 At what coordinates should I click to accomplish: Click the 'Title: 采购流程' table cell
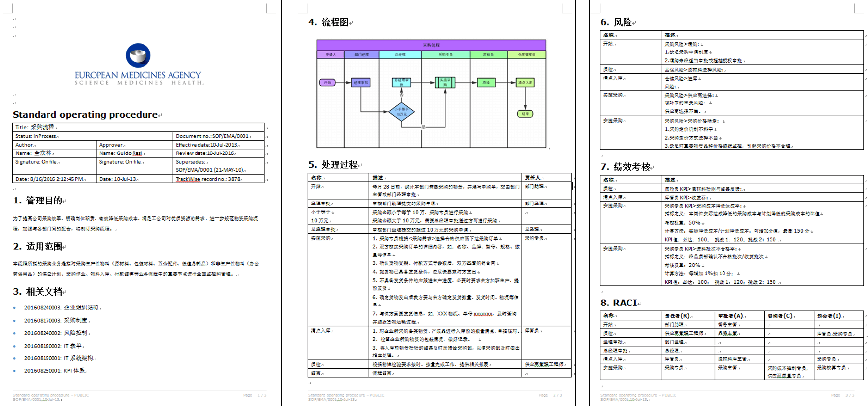pos(138,127)
